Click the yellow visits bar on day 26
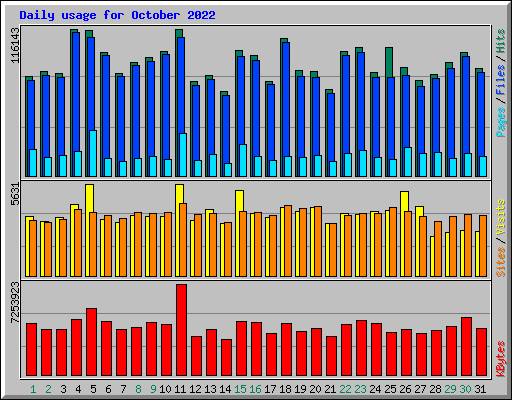This screenshot has height=400, width=512. 404,201
